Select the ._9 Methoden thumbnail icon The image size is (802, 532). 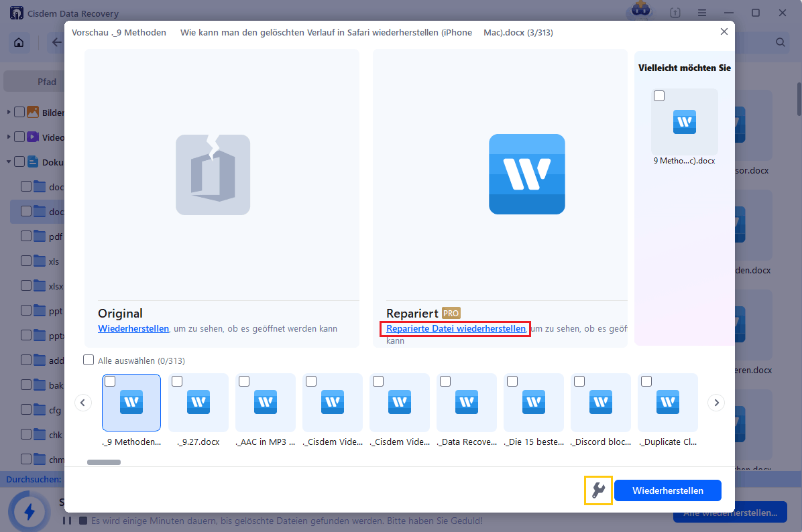[131, 402]
